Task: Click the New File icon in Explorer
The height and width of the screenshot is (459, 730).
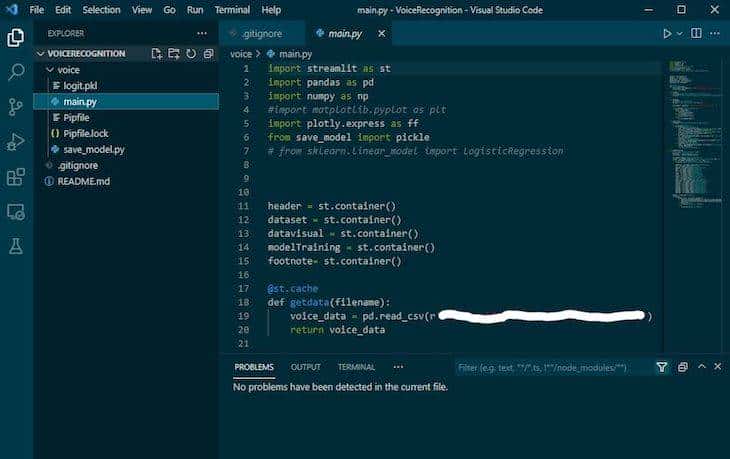Action: pyautogui.click(x=157, y=54)
